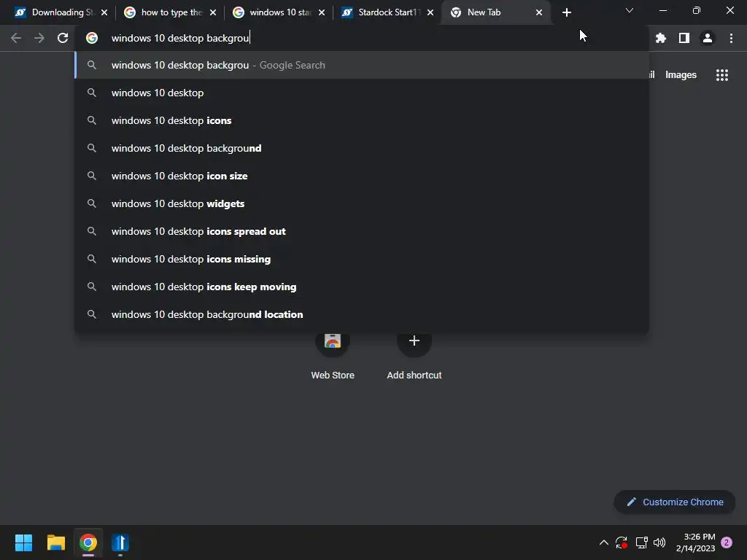This screenshot has height=560, width=747.
Task: Reload the page with refresh icon
Action: [63, 38]
